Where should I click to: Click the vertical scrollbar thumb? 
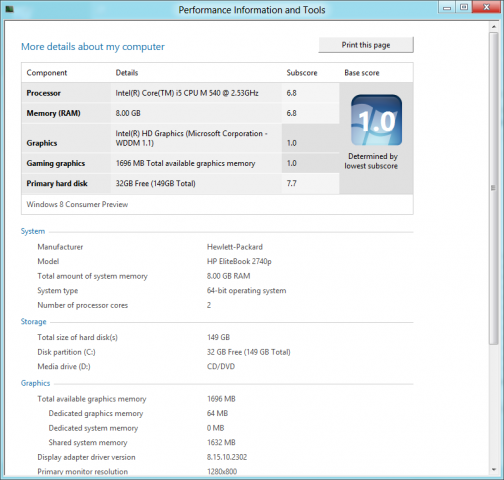(x=493, y=188)
